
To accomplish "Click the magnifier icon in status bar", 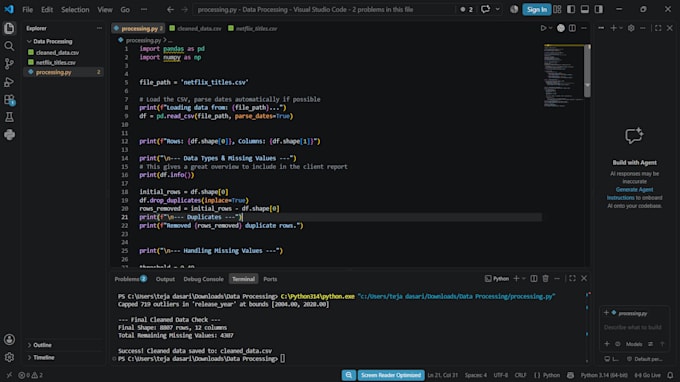I will (x=349, y=375).
